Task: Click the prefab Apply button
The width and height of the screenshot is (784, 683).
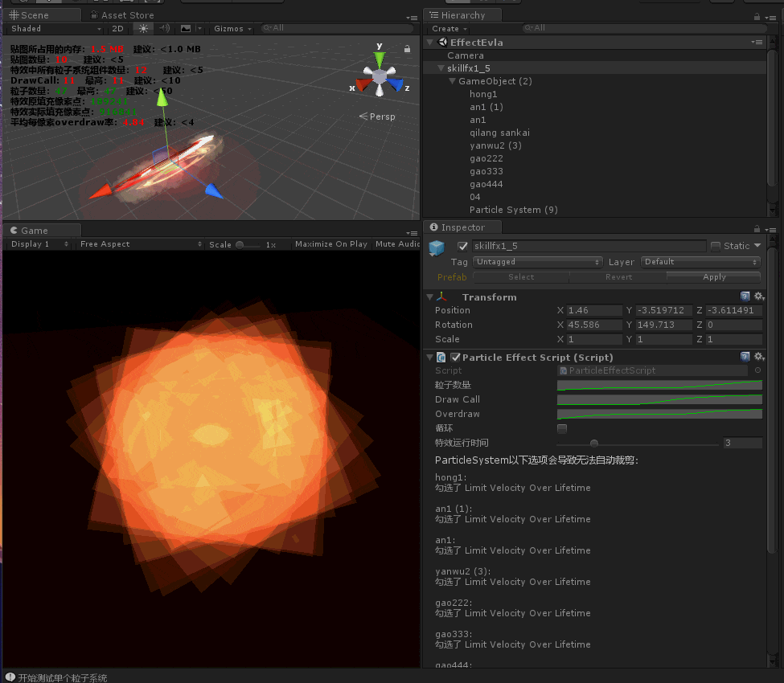Action: click(x=714, y=277)
